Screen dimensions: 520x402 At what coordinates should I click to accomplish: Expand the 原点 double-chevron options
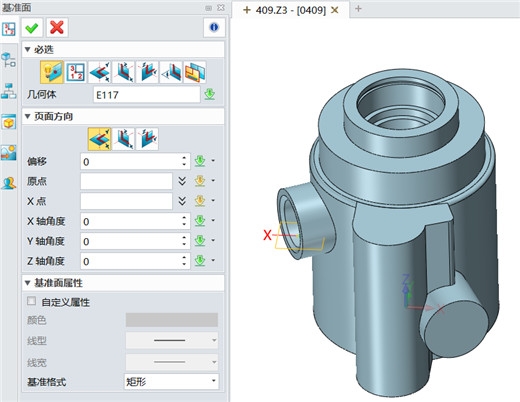pos(182,181)
